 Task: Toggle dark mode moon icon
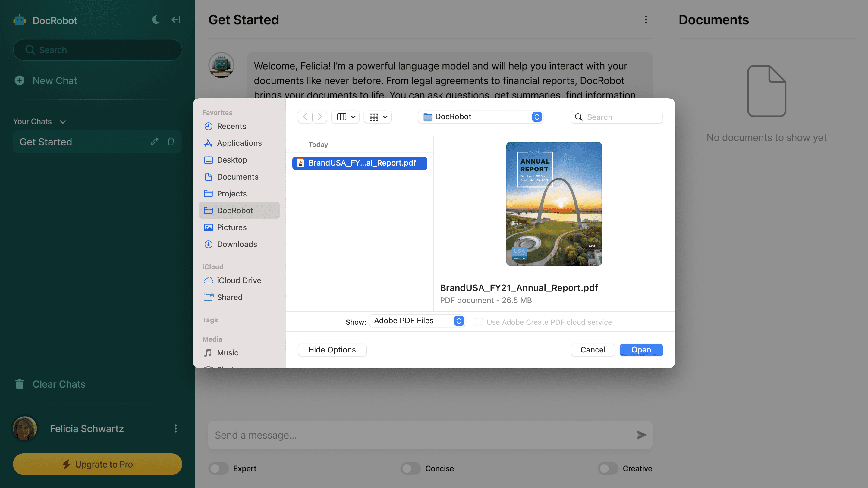pos(155,20)
